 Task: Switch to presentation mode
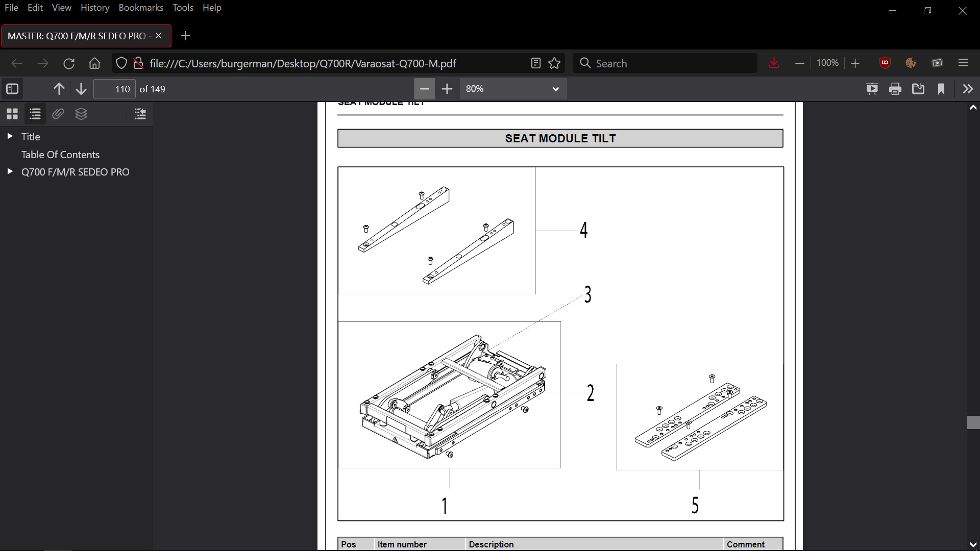coord(872,89)
